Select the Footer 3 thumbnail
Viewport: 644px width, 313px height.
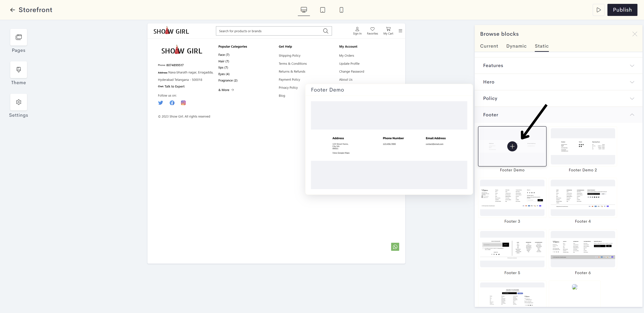point(512,198)
